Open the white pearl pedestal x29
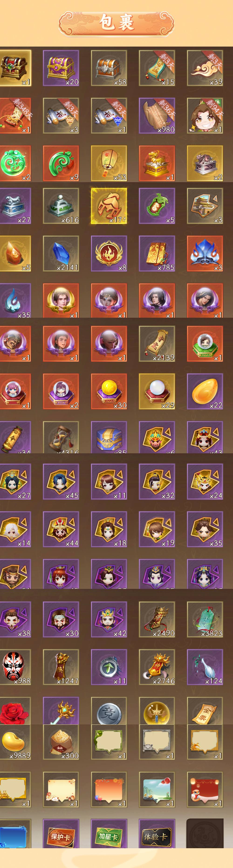Image resolution: width=233 pixels, height=868 pixels. (157, 391)
